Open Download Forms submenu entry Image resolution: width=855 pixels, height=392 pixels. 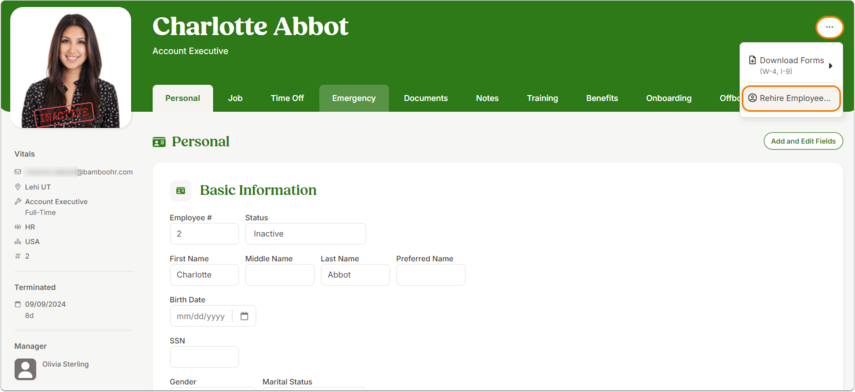pyautogui.click(x=791, y=65)
